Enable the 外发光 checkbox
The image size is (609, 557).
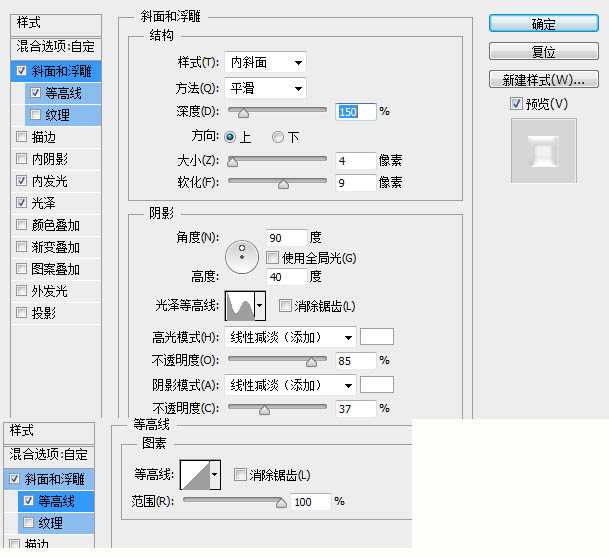pos(21,290)
